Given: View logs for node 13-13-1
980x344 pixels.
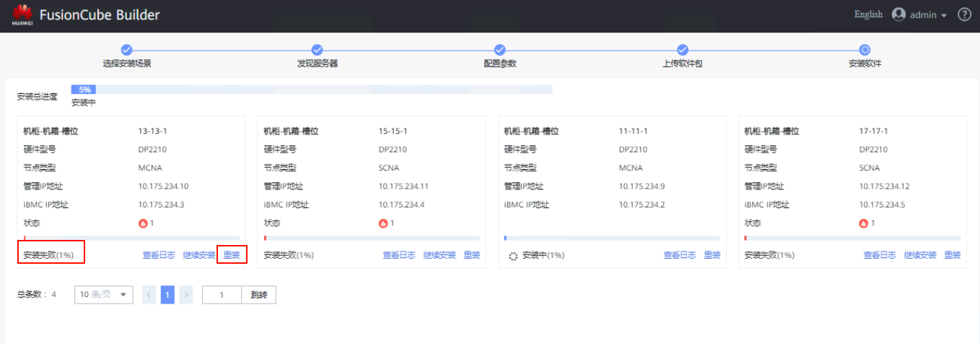Looking at the screenshot, I should coord(159,255).
